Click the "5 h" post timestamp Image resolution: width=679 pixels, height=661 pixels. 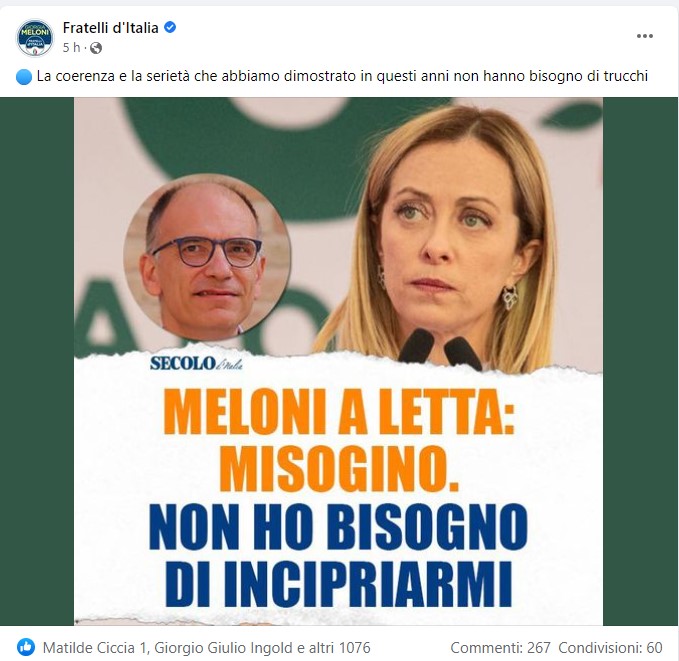(71, 48)
